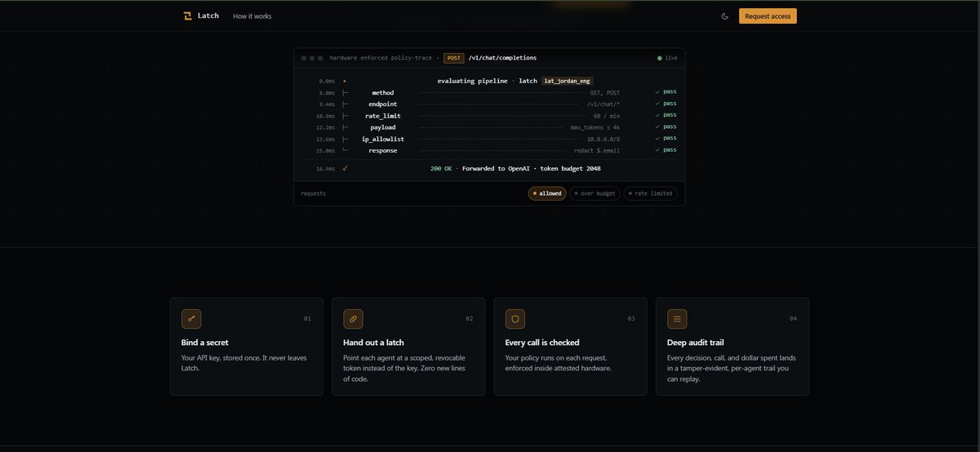Click the shield icon on Every call is checked
This screenshot has width=980, height=452.
pos(515,318)
